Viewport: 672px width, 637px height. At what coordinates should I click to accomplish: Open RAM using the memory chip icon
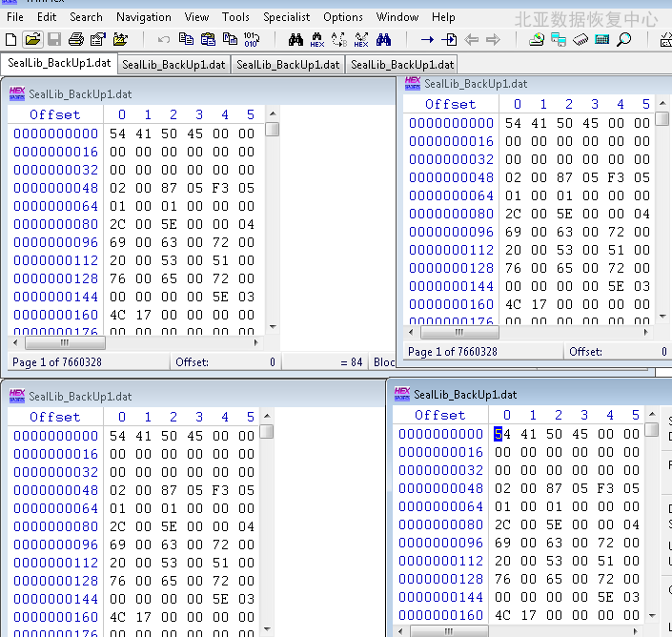580,40
